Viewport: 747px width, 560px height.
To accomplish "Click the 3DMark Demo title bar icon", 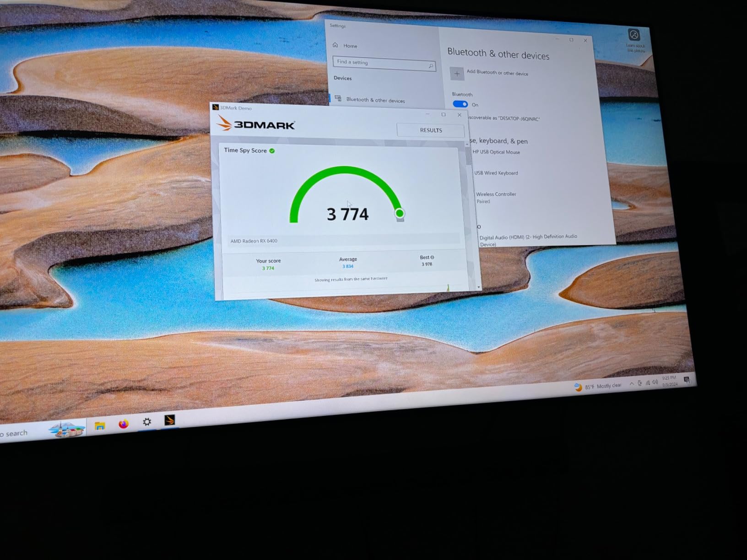I will [x=216, y=108].
